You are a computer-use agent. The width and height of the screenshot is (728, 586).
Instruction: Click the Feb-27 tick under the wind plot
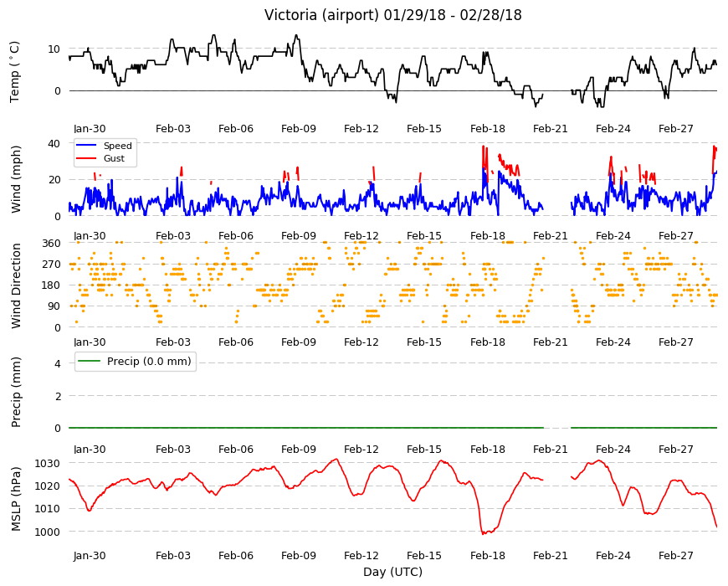676,235
